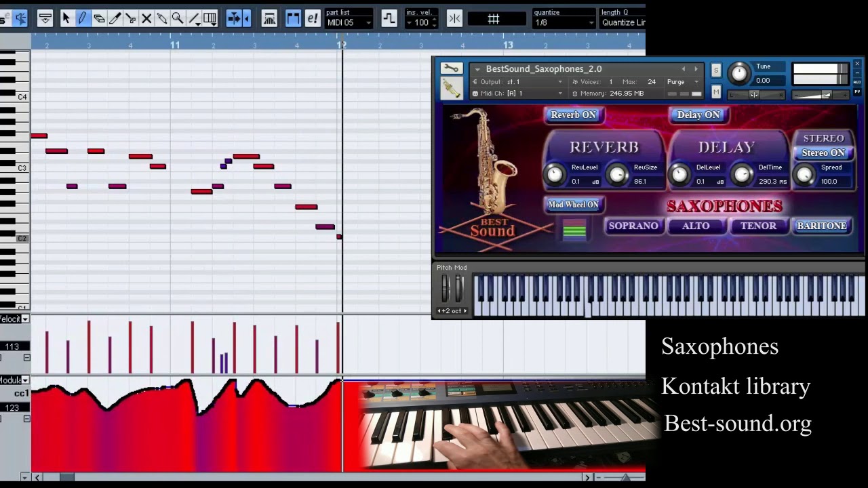The width and height of the screenshot is (868, 488).
Task: Click the Edit Active Part Only icon
Action: pos(312,18)
